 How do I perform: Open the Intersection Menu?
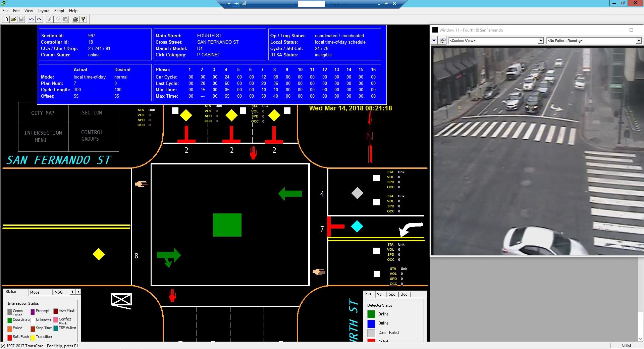pyautogui.click(x=43, y=136)
